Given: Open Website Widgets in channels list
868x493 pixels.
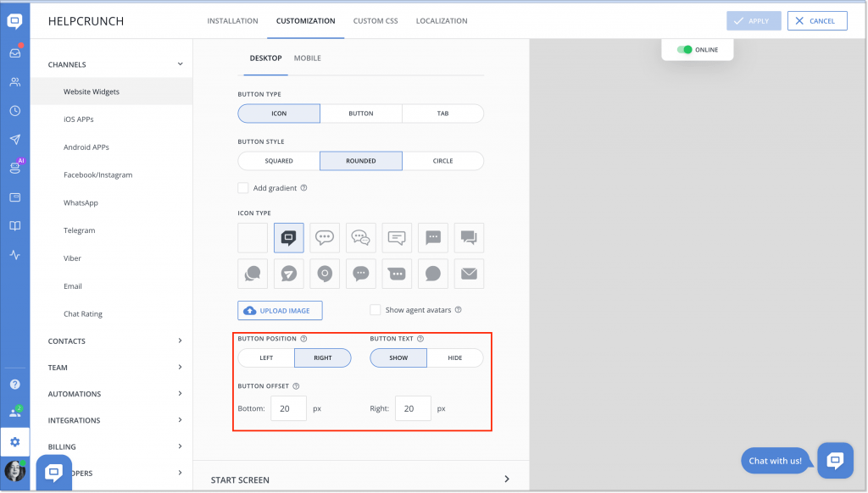Looking at the screenshot, I should (112, 91).
